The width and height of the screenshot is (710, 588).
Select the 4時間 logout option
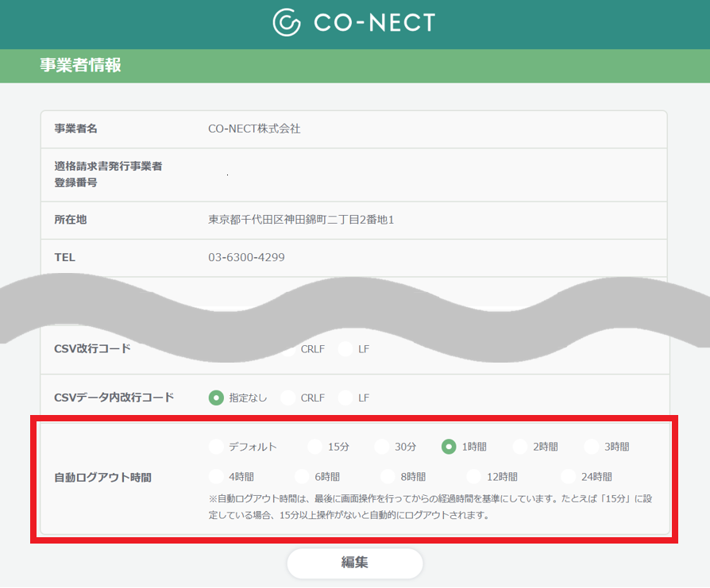click(217, 477)
